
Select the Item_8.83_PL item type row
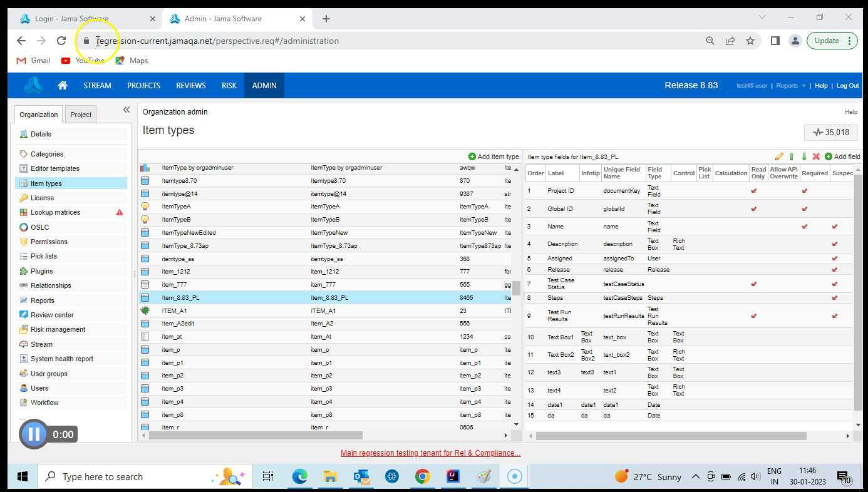pos(182,297)
